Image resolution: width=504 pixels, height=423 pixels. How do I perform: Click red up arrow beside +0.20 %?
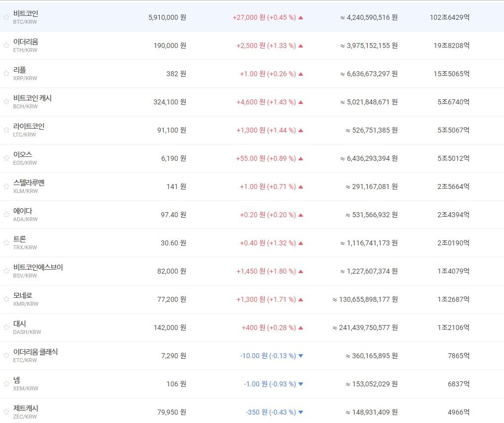pos(301,215)
